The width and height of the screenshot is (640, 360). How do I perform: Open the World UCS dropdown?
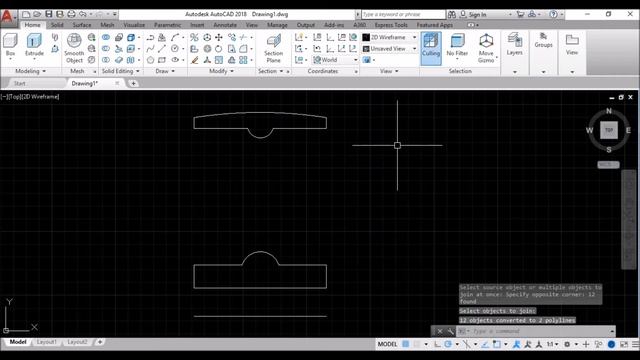point(356,60)
